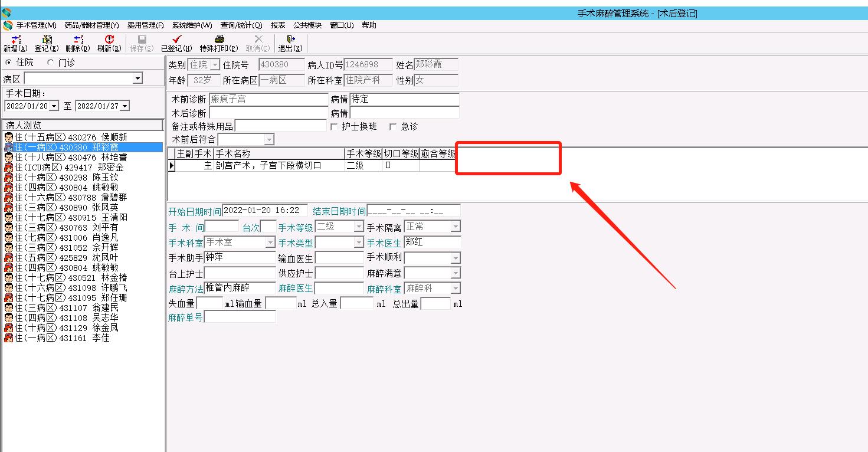Click the 登记(E) register toolbar icon

tap(47, 43)
